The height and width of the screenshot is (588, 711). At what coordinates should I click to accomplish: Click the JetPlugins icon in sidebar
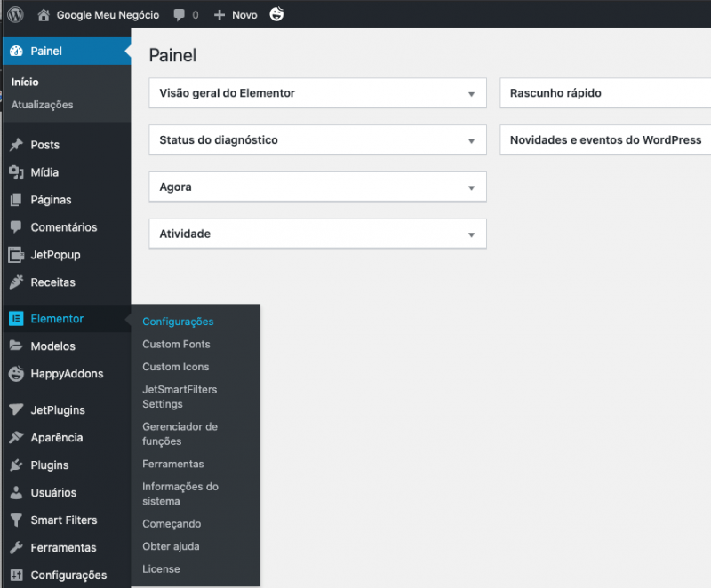click(x=16, y=410)
